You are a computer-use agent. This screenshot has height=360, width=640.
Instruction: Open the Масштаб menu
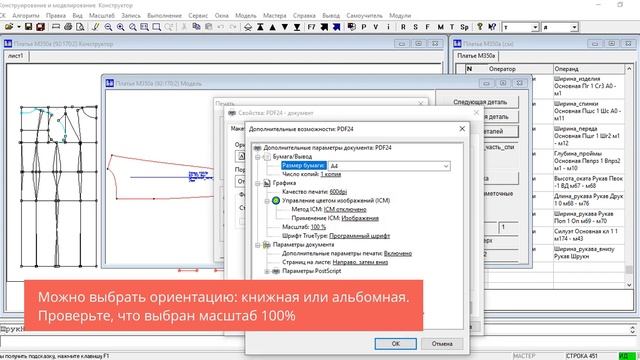pyautogui.click(x=102, y=16)
